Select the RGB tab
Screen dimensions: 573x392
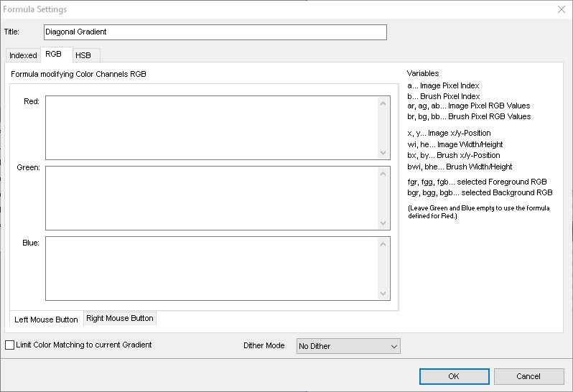[x=54, y=54]
